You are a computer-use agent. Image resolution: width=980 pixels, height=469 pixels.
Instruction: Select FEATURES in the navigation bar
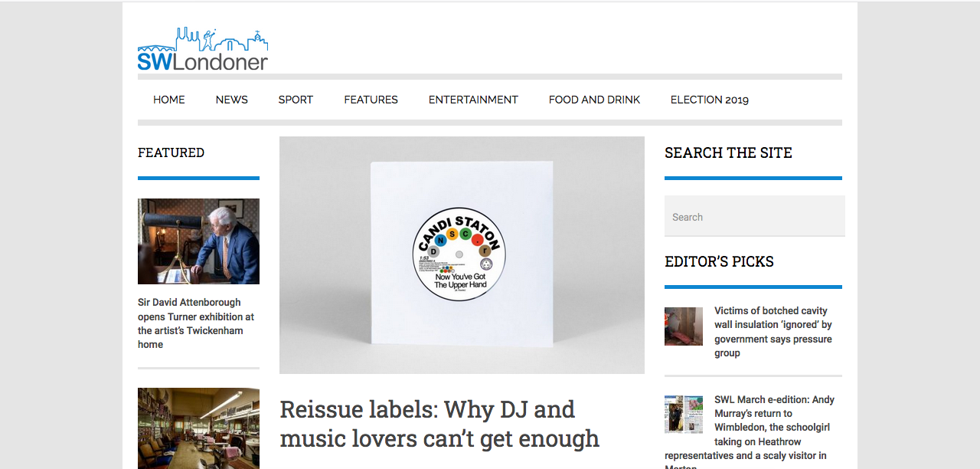point(371,100)
